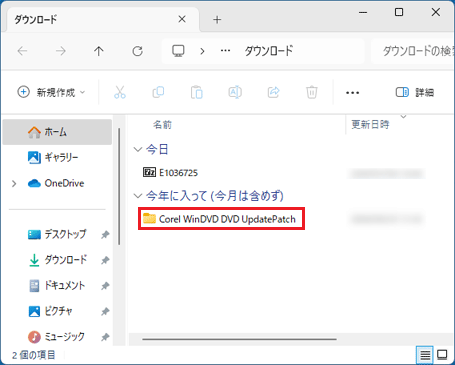The image size is (455, 365).
Task: Open ミュージック in the navigation pane
Action: (x=57, y=337)
